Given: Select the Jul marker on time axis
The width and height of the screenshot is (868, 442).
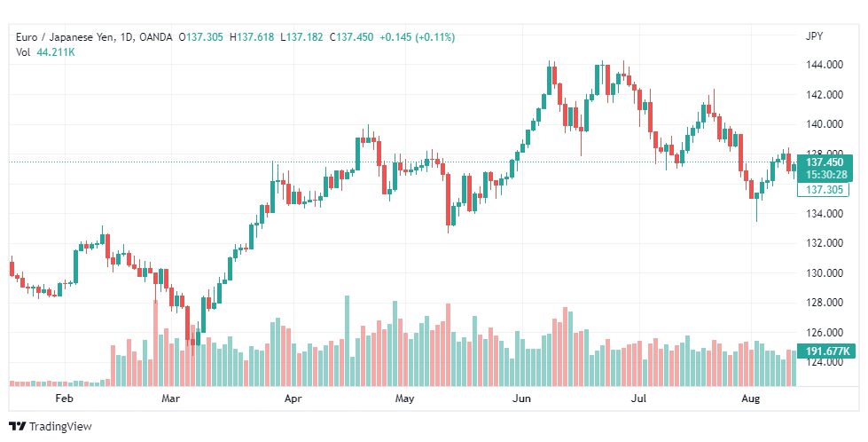Looking at the screenshot, I should [x=639, y=399].
